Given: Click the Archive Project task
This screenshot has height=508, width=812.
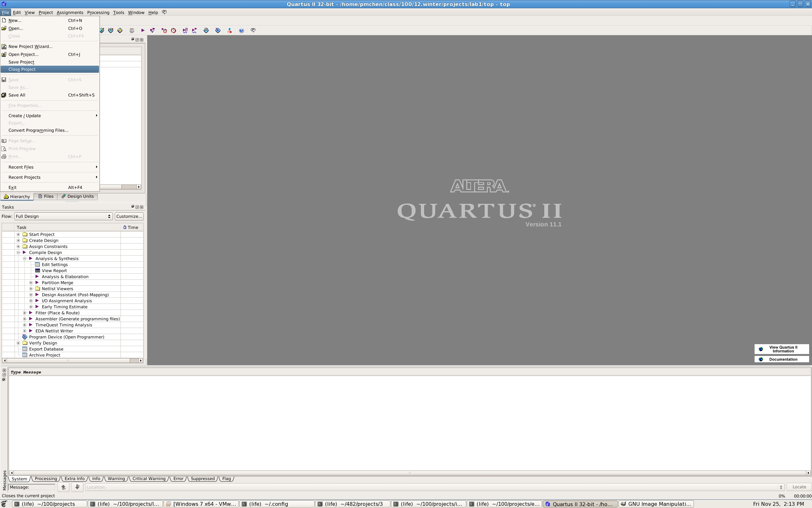Looking at the screenshot, I should click(x=45, y=355).
